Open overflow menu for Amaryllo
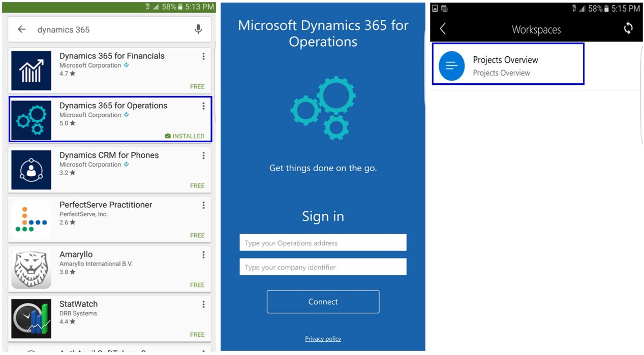Viewport: 644px width, 355px height. [203, 255]
